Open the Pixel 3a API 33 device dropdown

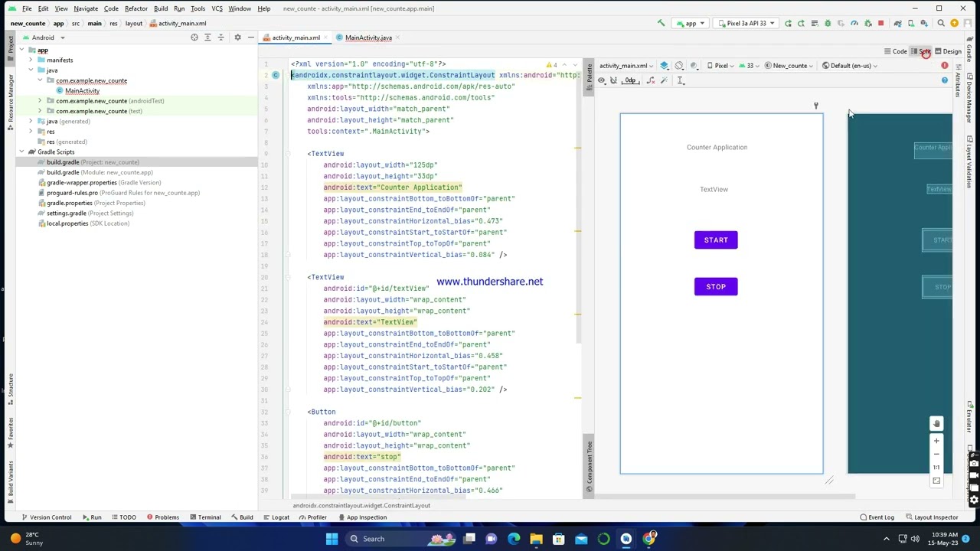(746, 24)
